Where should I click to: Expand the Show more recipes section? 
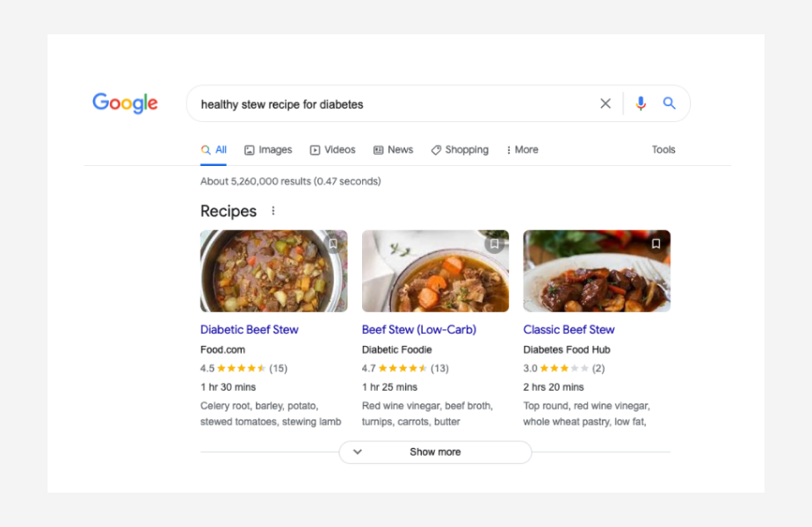(x=435, y=451)
